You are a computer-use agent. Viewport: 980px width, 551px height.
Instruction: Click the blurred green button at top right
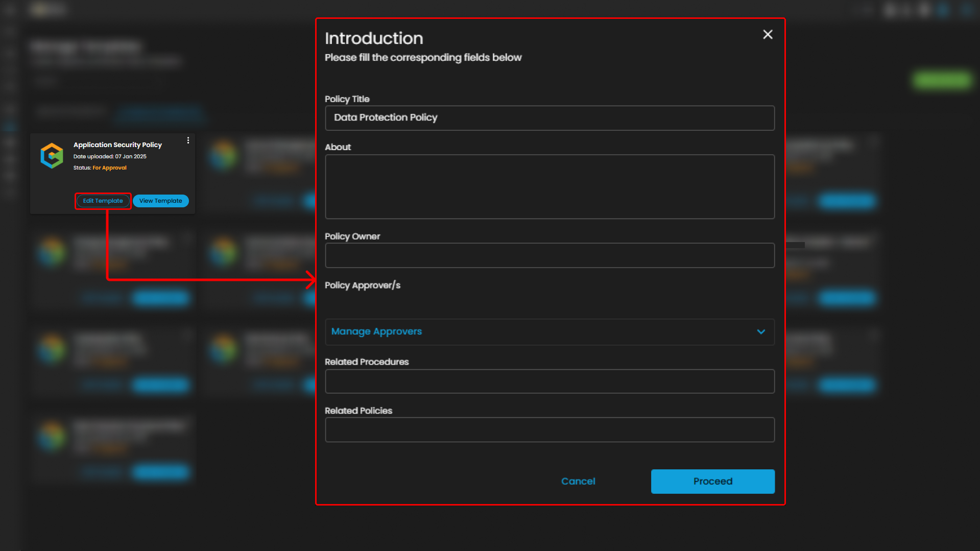pyautogui.click(x=942, y=80)
